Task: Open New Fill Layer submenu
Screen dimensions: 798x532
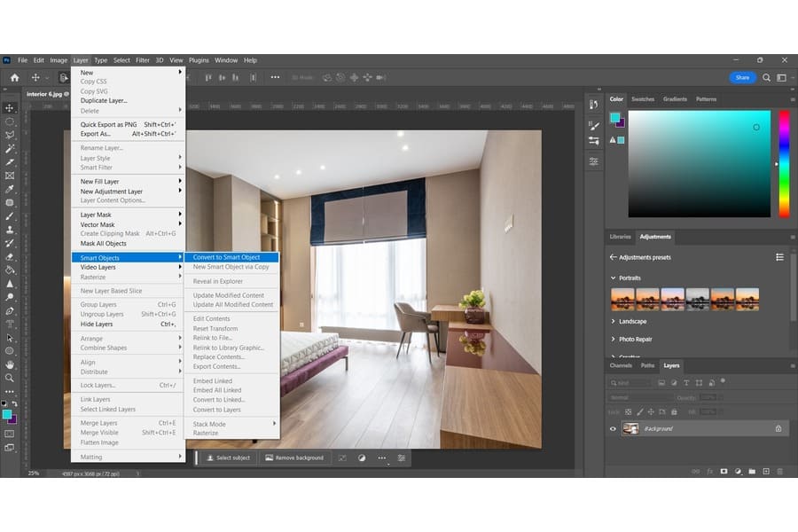Action: click(x=128, y=181)
